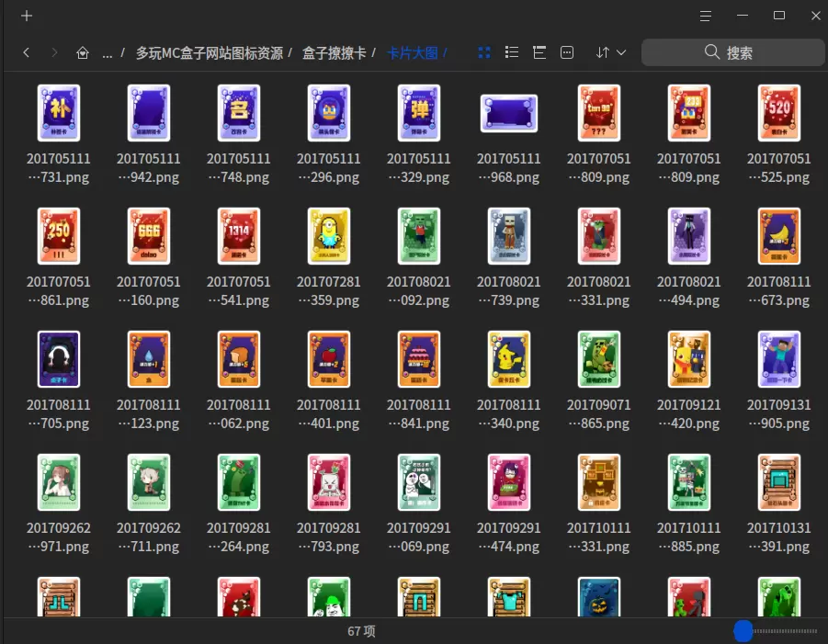This screenshot has width=828, height=644.
Task: Select the 补 card thumbnail
Action: click(59, 113)
